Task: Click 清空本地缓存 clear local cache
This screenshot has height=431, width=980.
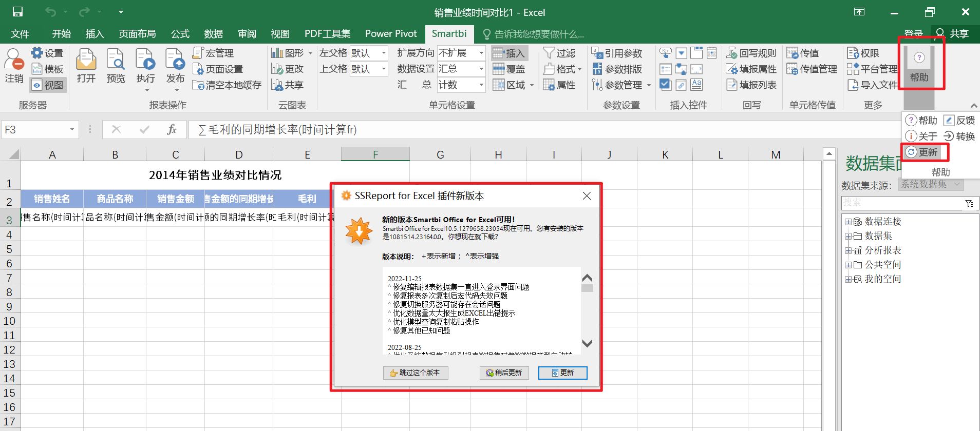Action: [227, 85]
